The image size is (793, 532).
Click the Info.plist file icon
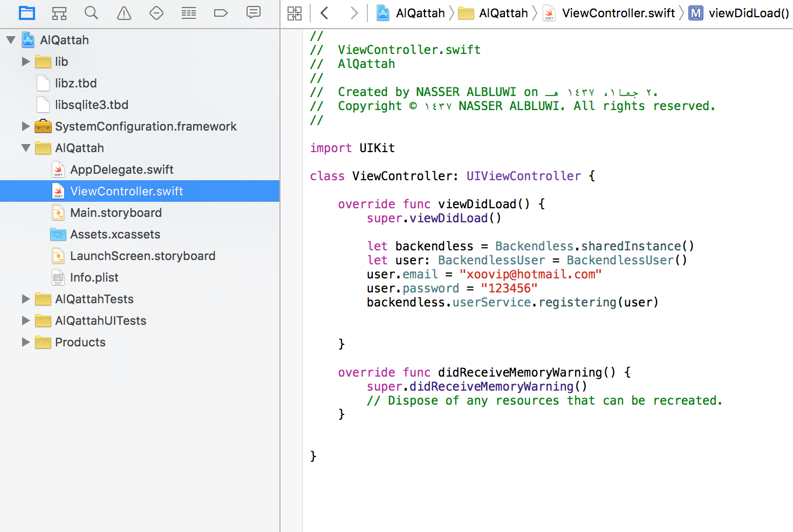pyautogui.click(x=58, y=277)
